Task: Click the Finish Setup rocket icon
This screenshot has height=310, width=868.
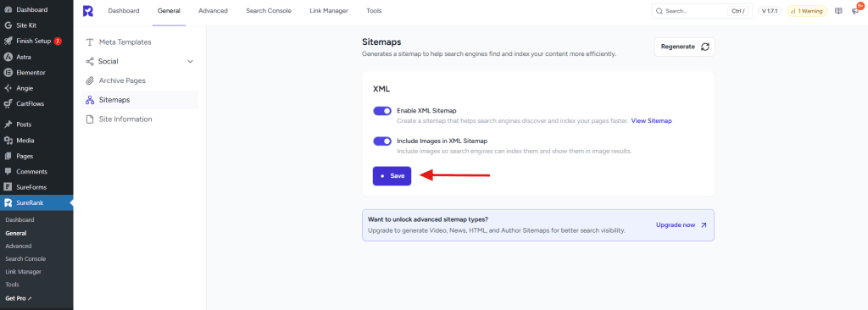Action: click(8, 41)
